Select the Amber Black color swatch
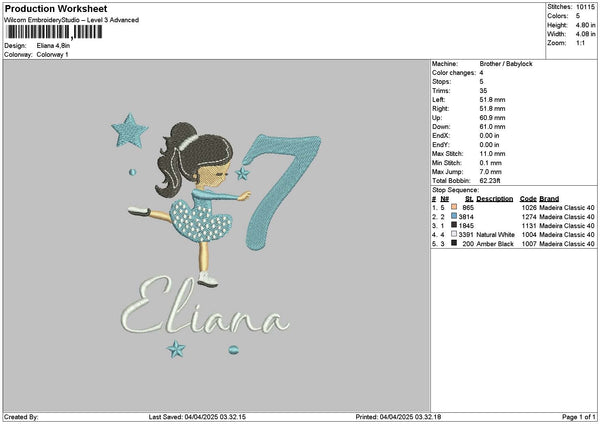Image resolution: width=600 pixels, height=424 pixels. 454,243
